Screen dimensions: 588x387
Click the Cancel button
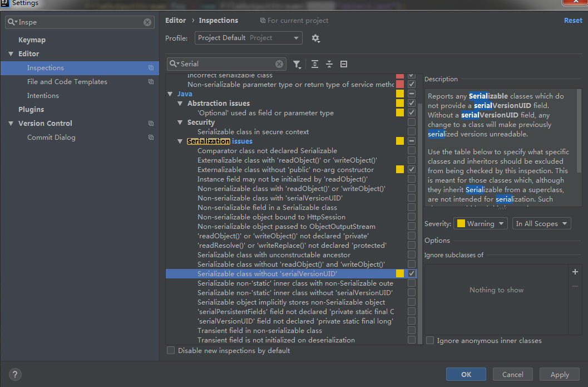pos(513,374)
